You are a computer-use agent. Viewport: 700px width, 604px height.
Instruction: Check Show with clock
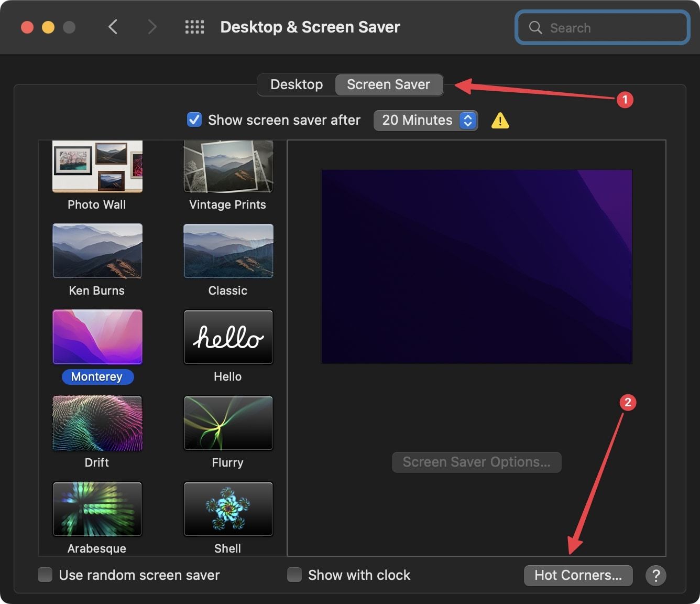[x=294, y=575]
